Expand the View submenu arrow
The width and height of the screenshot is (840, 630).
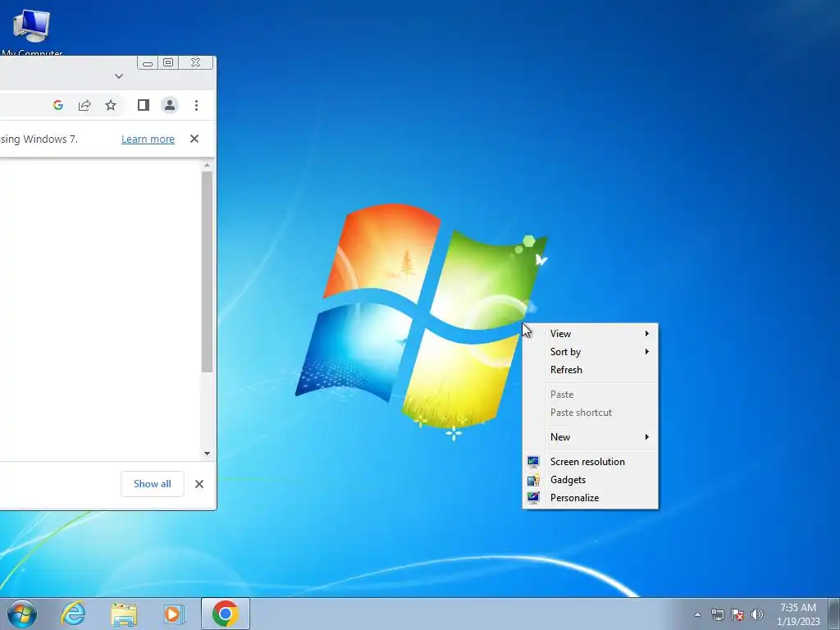pyautogui.click(x=647, y=333)
